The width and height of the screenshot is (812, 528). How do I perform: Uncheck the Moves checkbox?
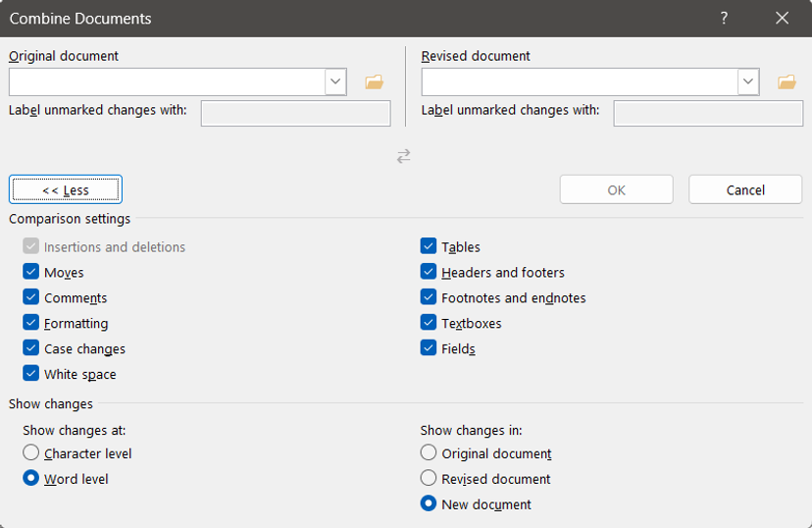click(x=31, y=273)
